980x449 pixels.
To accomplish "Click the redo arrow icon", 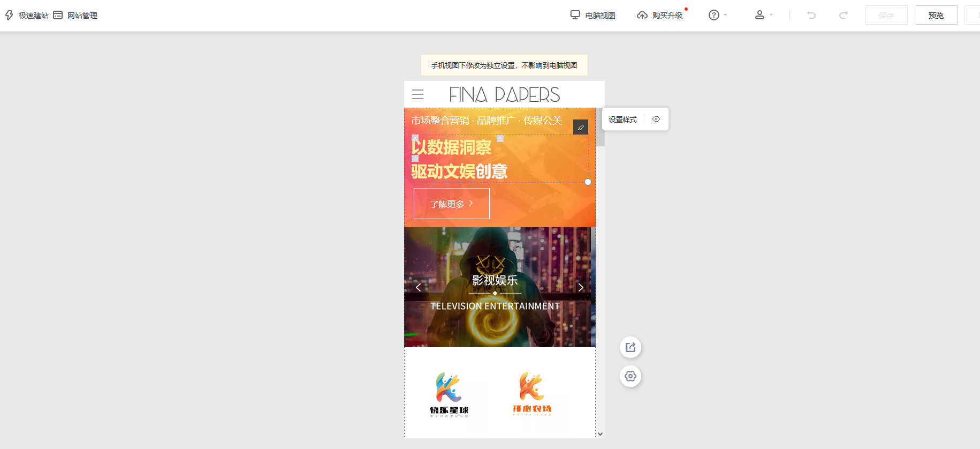I will coord(843,15).
